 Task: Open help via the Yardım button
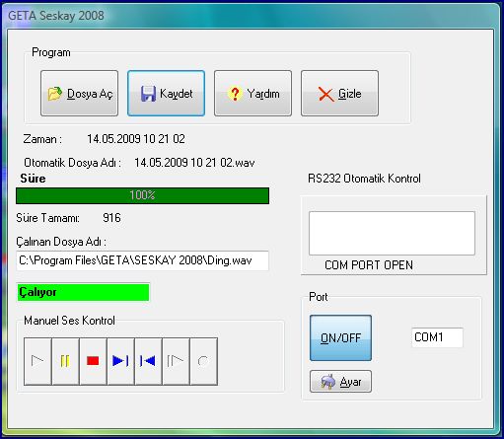(252, 94)
